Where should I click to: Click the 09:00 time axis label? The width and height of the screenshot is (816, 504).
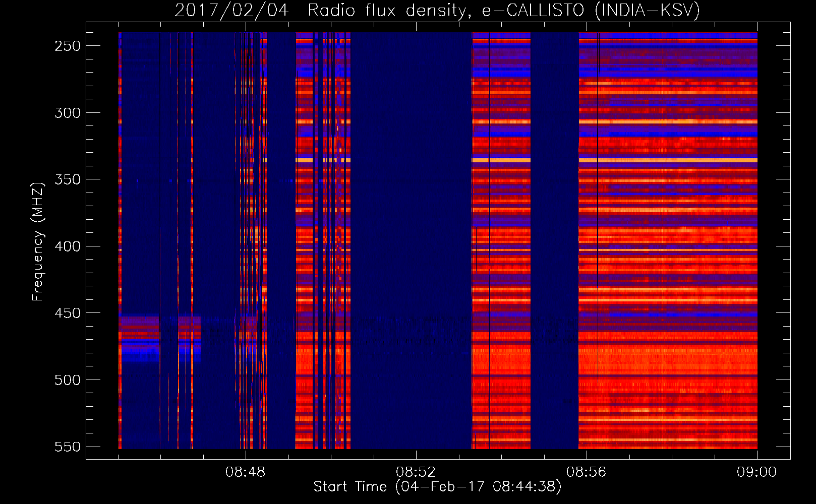point(757,472)
